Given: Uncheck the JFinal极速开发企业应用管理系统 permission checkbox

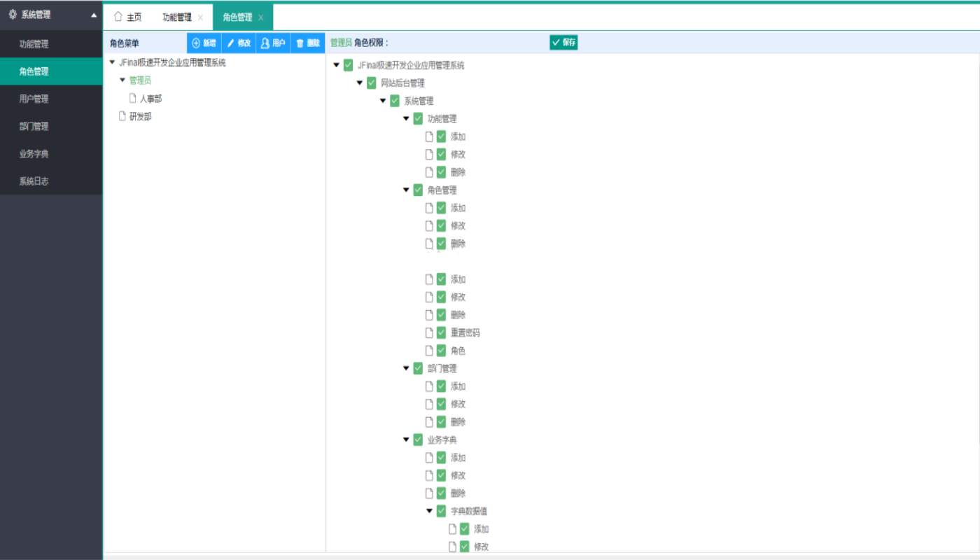Looking at the screenshot, I should coord(348,65).
